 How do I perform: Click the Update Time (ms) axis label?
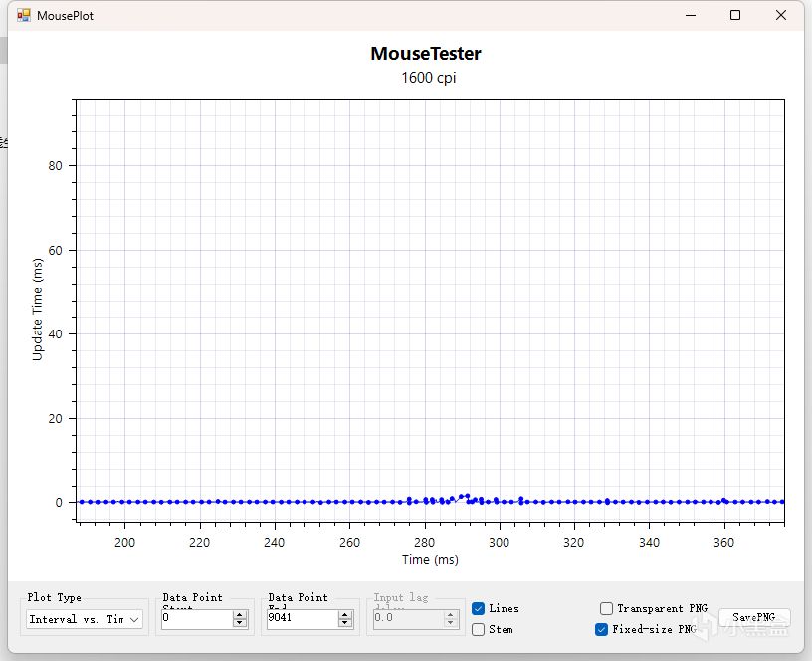tap(37, 310)
